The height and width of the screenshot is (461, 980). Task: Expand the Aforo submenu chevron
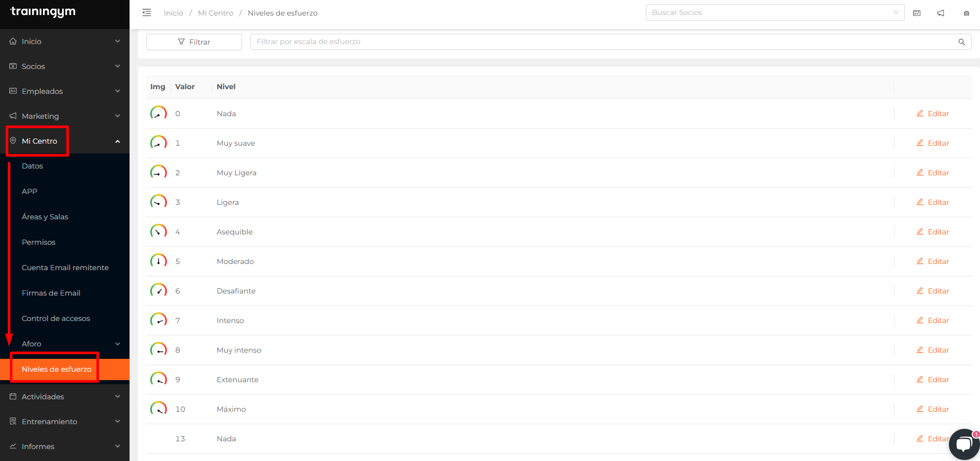pos(118,344)
